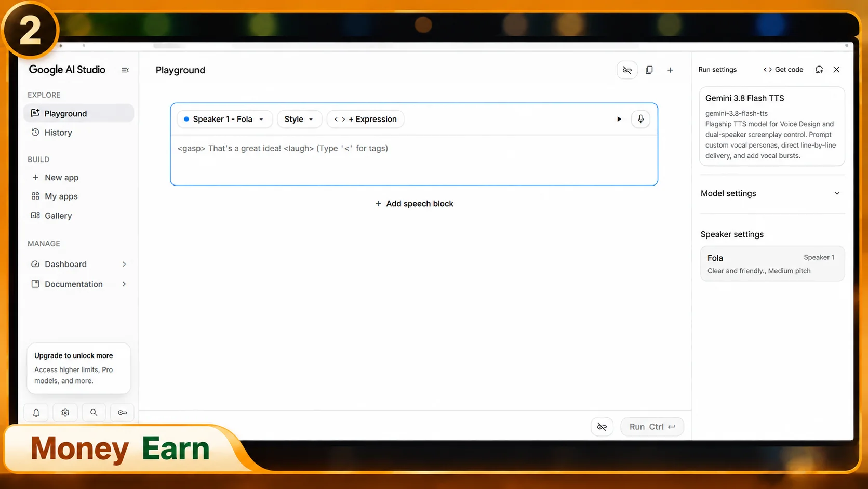868x489 pixels.
Task: Click the microphone button in the speech block
Action: coord(640,119)
